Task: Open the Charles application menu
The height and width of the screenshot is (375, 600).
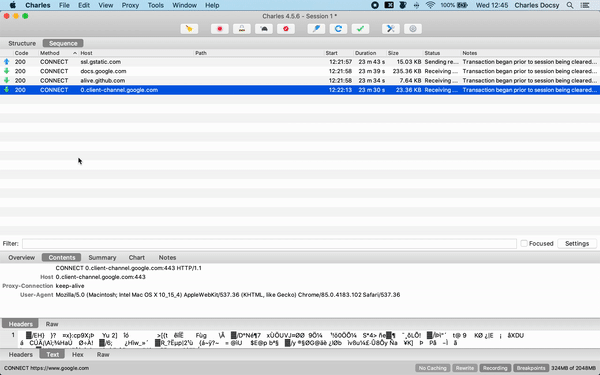Action: click(x=38, y=5)
